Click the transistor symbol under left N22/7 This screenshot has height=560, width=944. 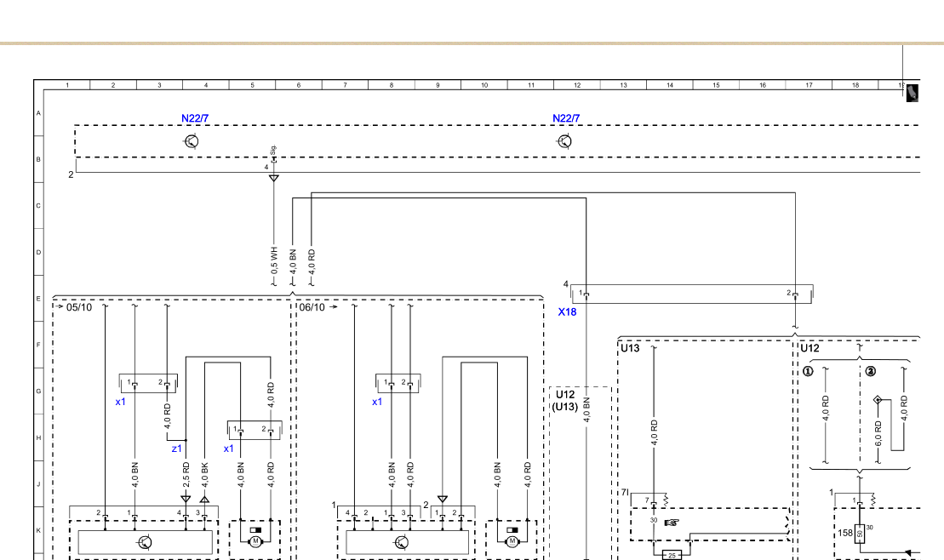click(x=192, y=141)
